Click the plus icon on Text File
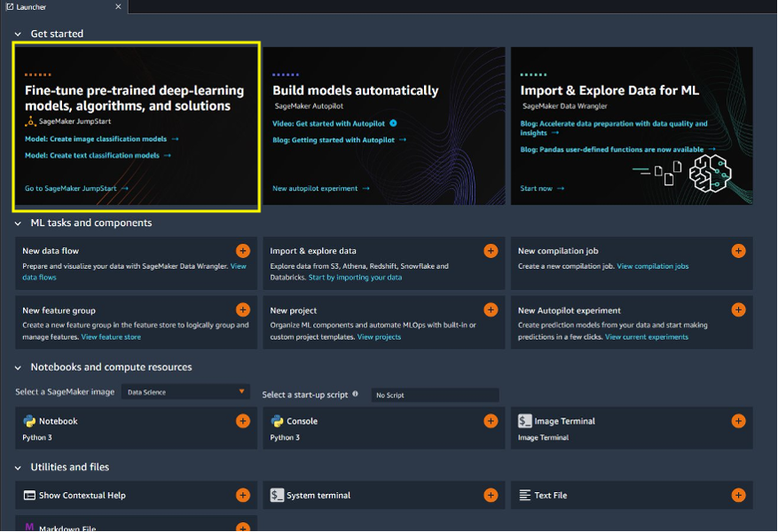The width and height of the screenshot is (778, 532). (738, 495)
